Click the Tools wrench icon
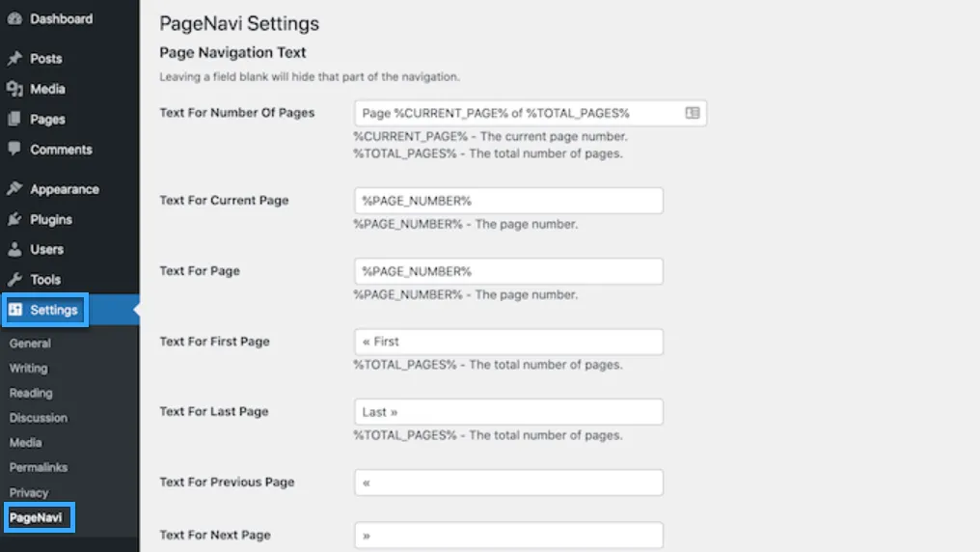980x552 pixels. tap(15, 280)
